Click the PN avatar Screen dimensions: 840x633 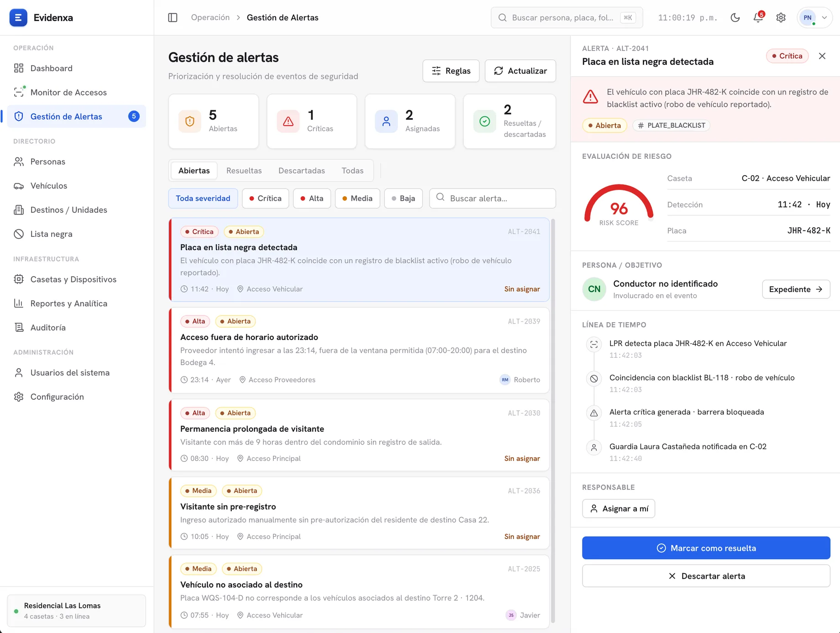pyautogui.click(x=808, y=17)
